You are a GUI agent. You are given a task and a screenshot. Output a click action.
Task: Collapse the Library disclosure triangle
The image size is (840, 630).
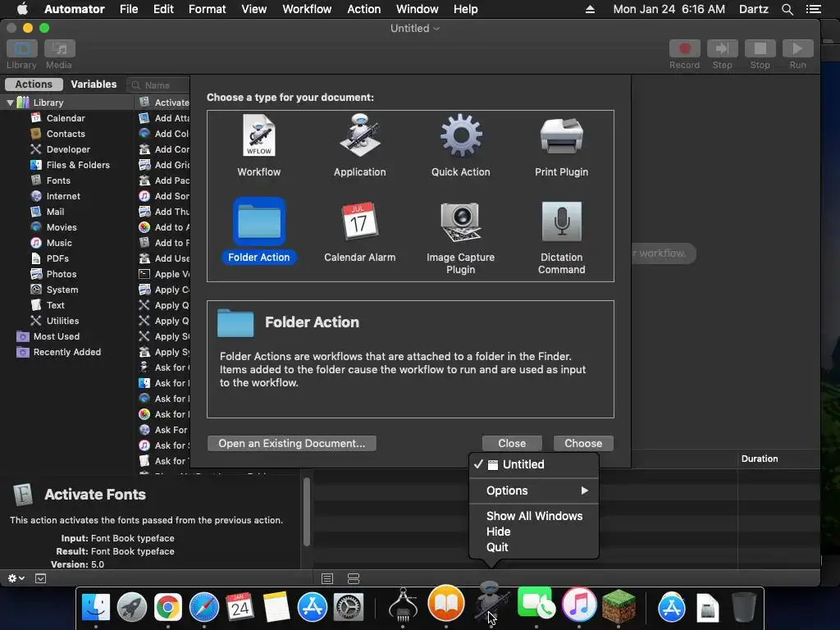[10, 103]
